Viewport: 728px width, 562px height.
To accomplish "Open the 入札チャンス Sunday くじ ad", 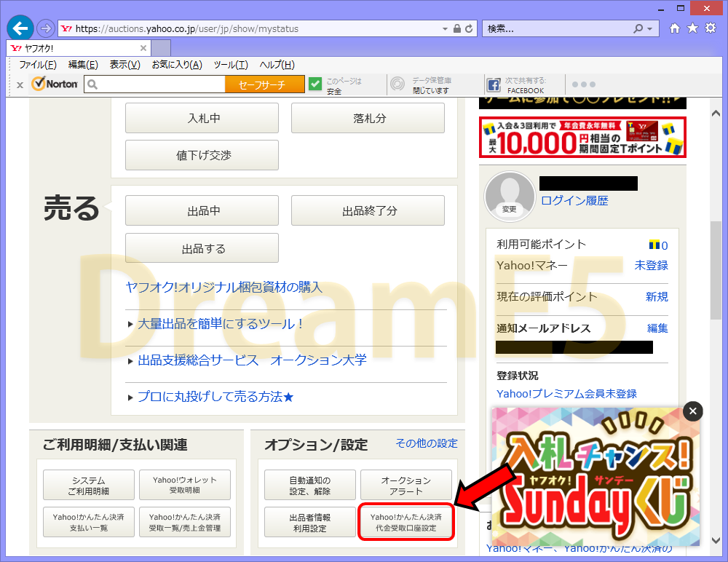I will click(x=596, y=476).
